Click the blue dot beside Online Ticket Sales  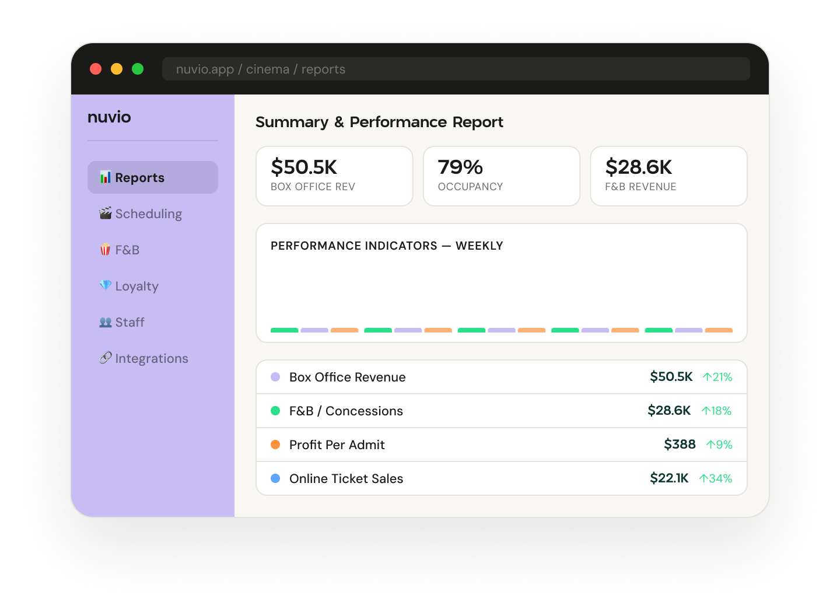pyautogui.click(x=275, y=478)
